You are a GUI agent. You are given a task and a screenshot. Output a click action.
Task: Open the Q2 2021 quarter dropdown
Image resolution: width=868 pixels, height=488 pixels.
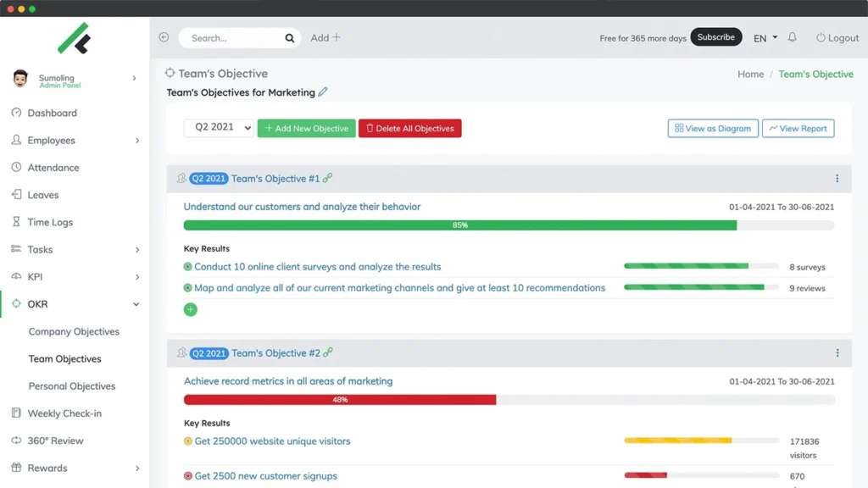click(219, 128)
